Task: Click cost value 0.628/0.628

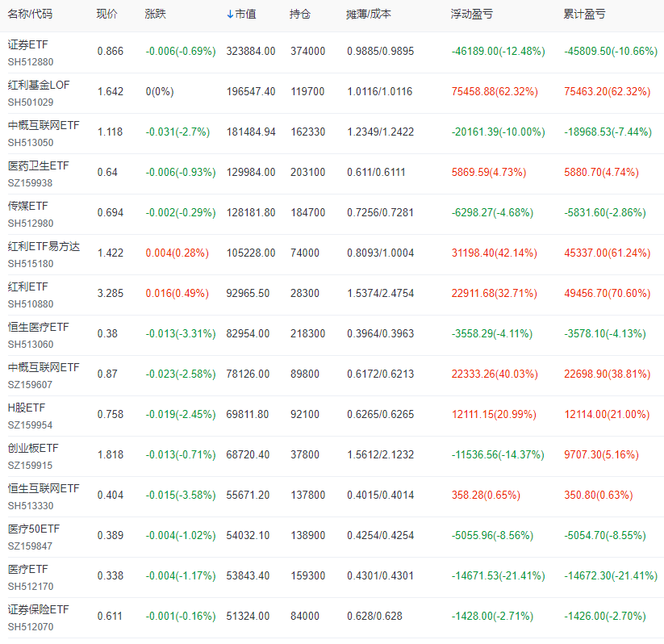Action: (x=374, y=616)
